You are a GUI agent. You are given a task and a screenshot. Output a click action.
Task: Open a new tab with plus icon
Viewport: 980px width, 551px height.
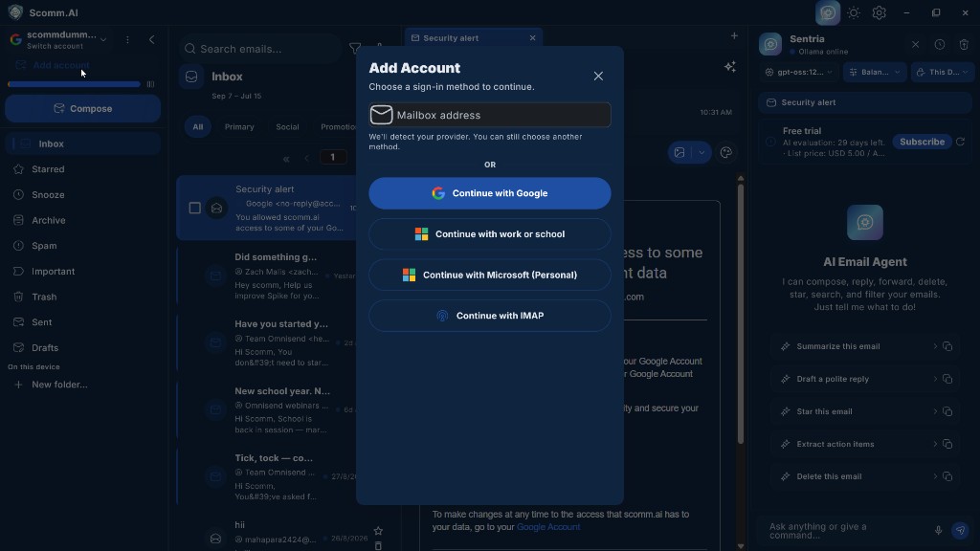[734, 36]
